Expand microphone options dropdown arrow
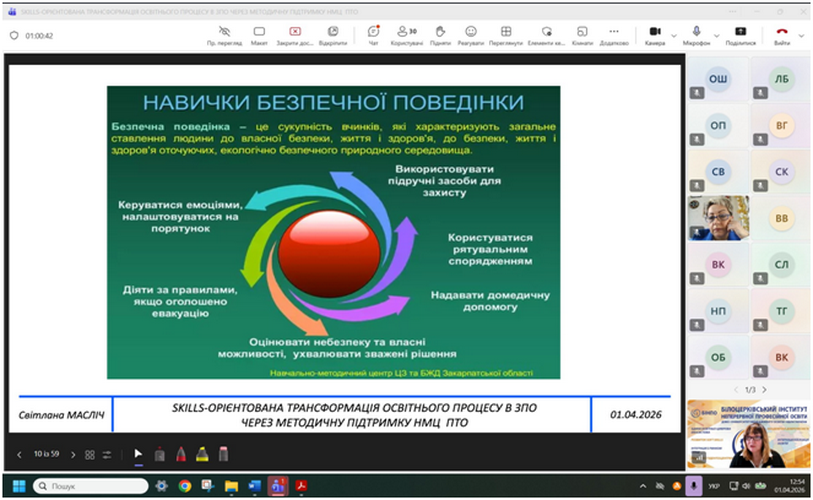The width and height of the screenshot is (813, 500). point(714,36)
